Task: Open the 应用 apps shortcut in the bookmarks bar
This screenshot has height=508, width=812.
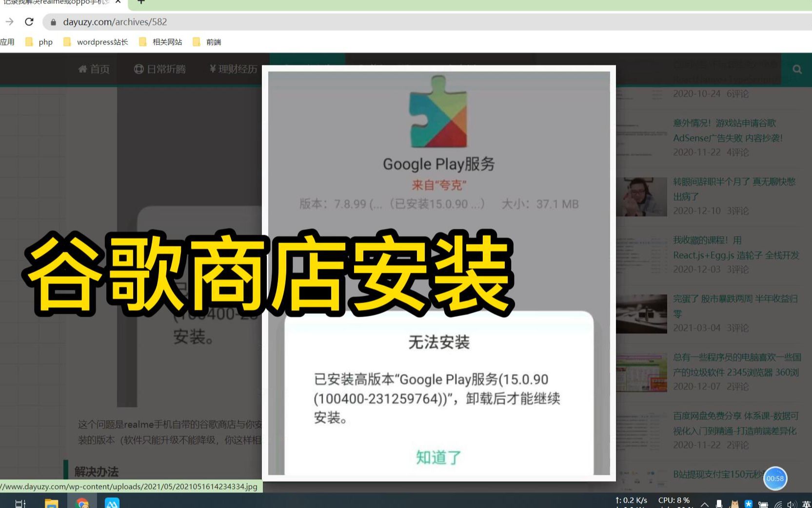Action: pyautogui.click(x=7, y=42)
